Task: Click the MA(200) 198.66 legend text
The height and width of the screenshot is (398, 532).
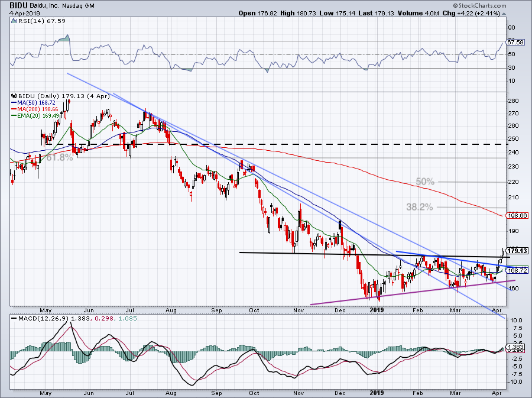Action: click(x=37, y=109)
